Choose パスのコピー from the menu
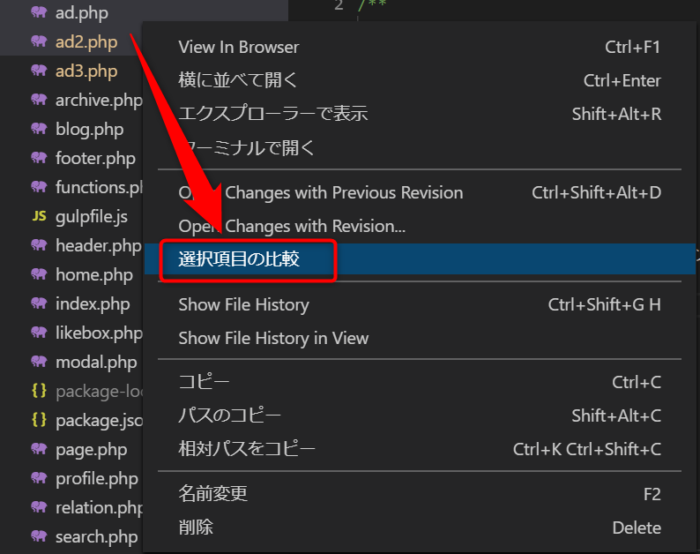The height and width of the screenshot is (554, 700). [x=230, y=416]
